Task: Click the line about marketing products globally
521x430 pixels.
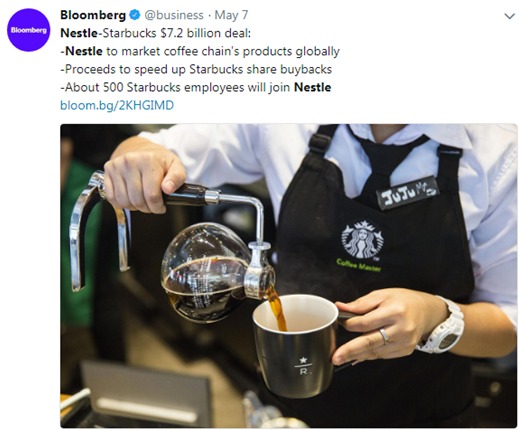Action: coord(200,51)
